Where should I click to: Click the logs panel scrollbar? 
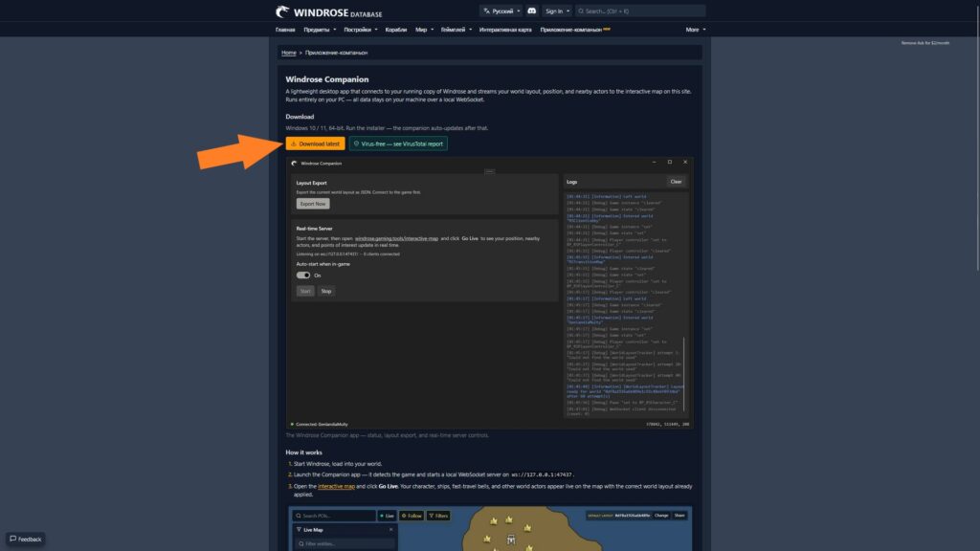pos(683,375)
